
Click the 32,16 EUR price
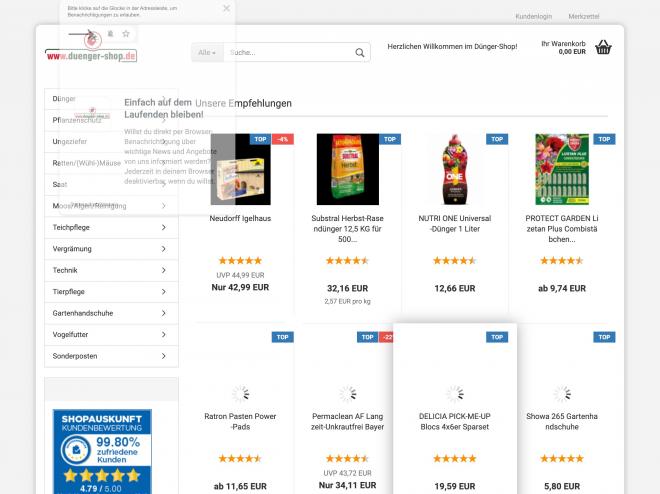pos(348,288)
